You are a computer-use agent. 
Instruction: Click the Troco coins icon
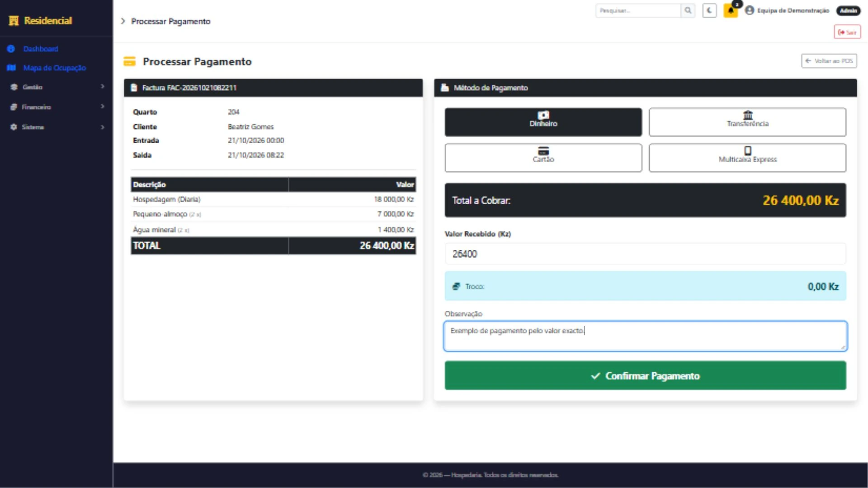pos(456,286)
